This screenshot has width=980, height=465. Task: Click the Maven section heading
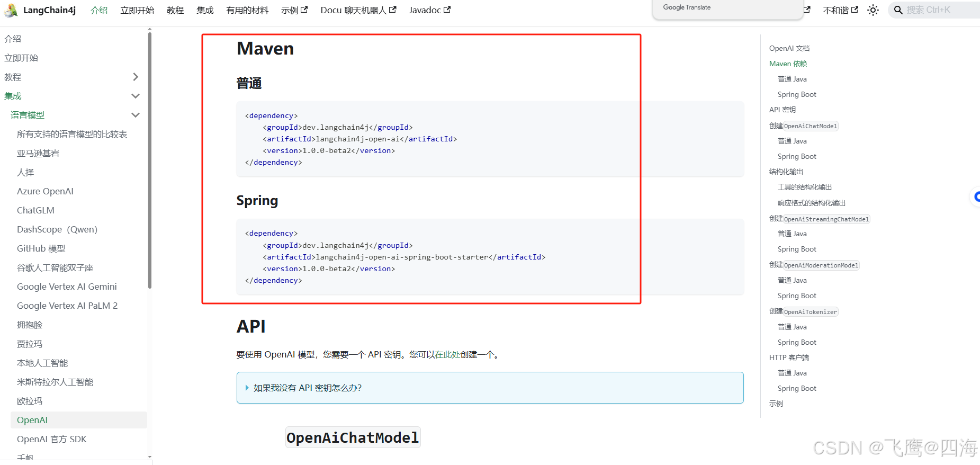pos(265,49)
